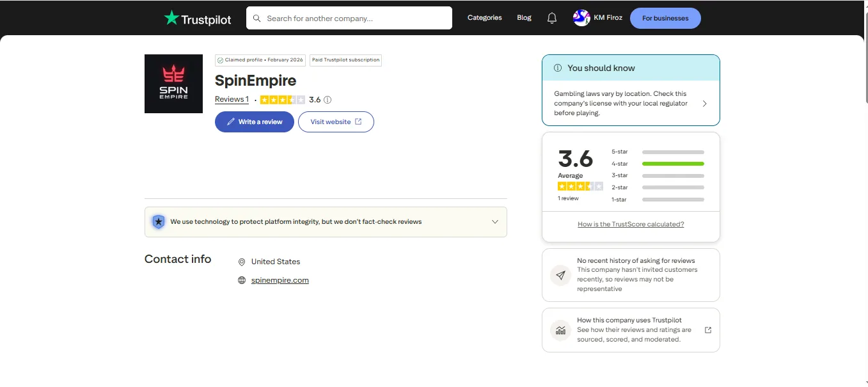The width and height of the screenshot is (868, 387).
Task: Open How is the TrustScore calculated link
Action: pos(631,225)
